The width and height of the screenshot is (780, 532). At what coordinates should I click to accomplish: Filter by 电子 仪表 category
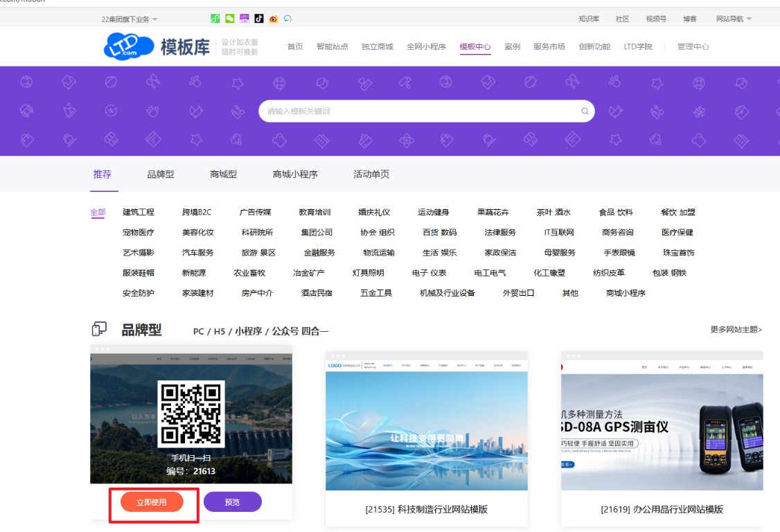point(429,273)
